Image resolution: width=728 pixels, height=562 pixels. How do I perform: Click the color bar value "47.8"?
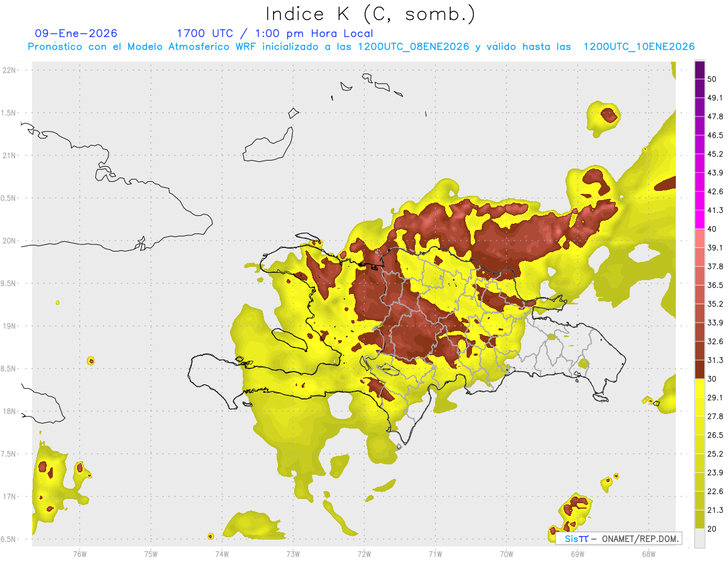(715, 117)
